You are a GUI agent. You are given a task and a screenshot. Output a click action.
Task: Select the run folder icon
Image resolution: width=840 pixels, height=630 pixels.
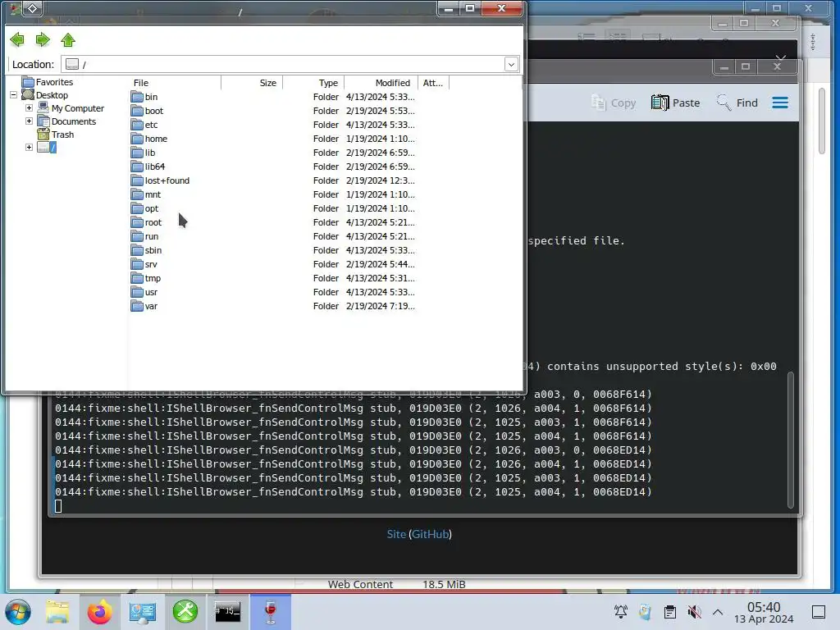coord(137,236)
